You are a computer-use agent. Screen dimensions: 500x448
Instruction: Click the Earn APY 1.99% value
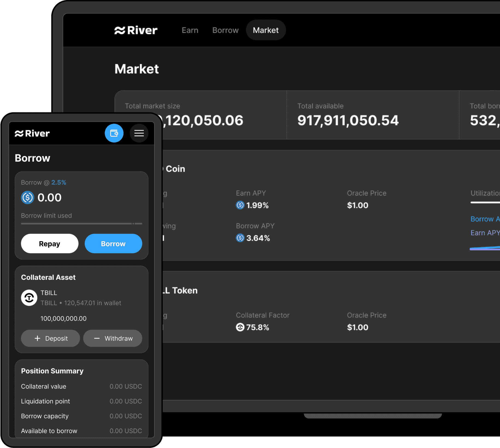(258, 205)
